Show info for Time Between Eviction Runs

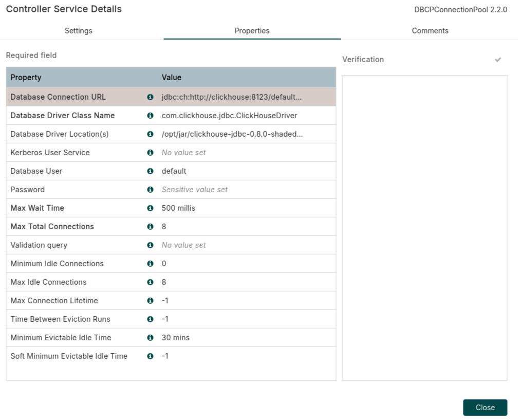click(150, 319)
